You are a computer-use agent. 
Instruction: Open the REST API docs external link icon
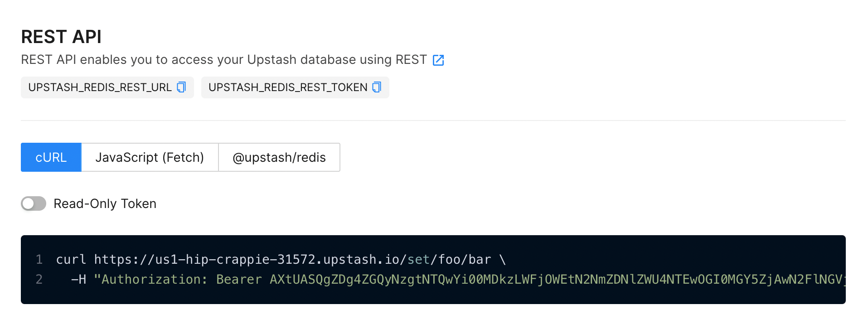438,60
